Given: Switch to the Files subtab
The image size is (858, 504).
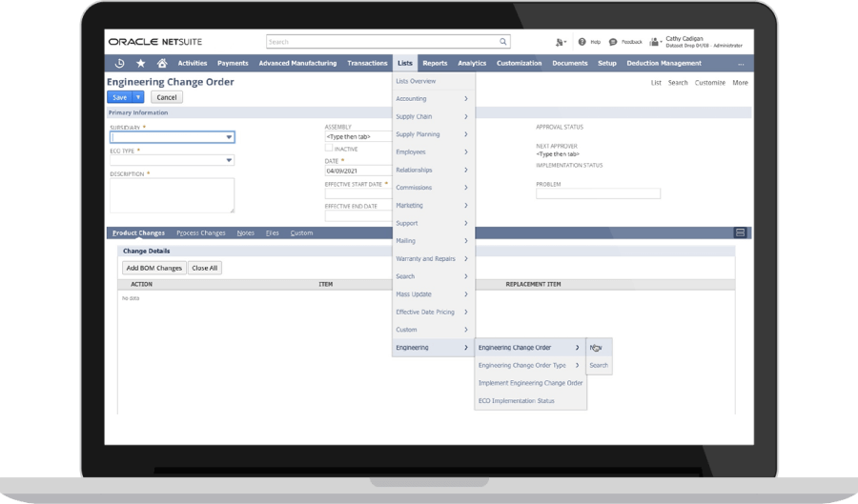Looking at the screenshot, I should (x=273, y=232).
